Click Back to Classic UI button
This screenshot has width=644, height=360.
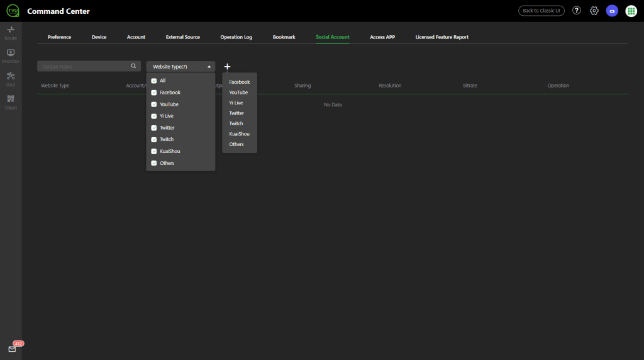(541, 11)
